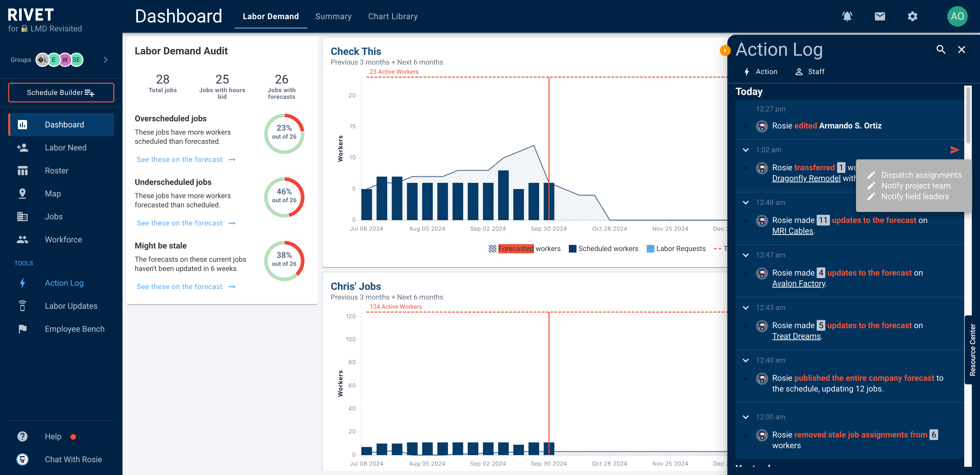Viewport: 980px width, 475px height.
Task: Toggle Labor Requests legend in Check This
Action: [x=676, y=248]
